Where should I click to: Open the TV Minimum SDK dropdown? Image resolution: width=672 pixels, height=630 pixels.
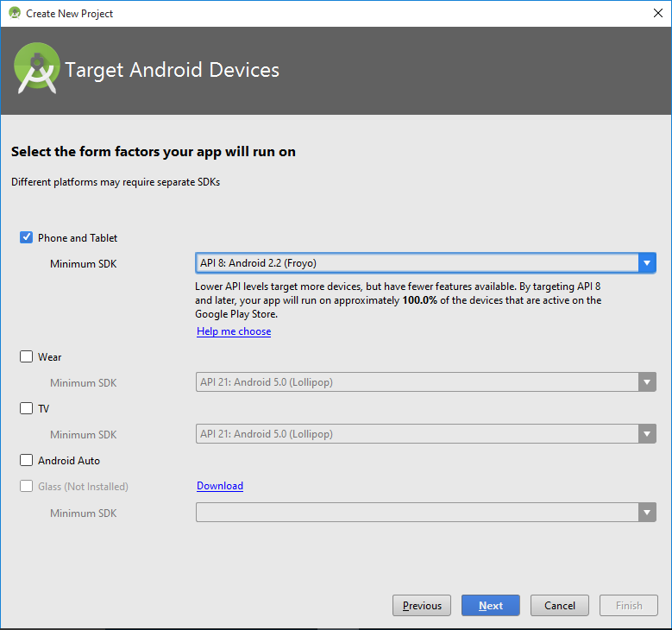click(425, 434)
